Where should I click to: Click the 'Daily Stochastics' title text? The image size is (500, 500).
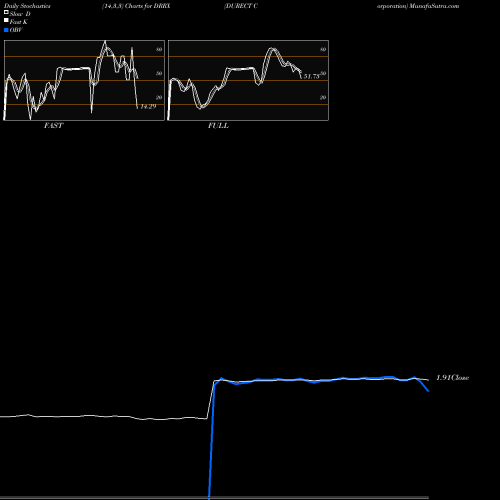pos(27,6)
